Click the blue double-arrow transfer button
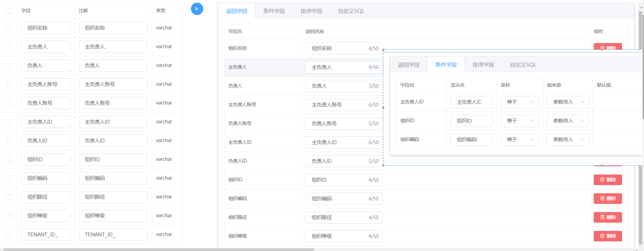The width and height of the screenshot is (644, 251). click(x=197, y=9)
